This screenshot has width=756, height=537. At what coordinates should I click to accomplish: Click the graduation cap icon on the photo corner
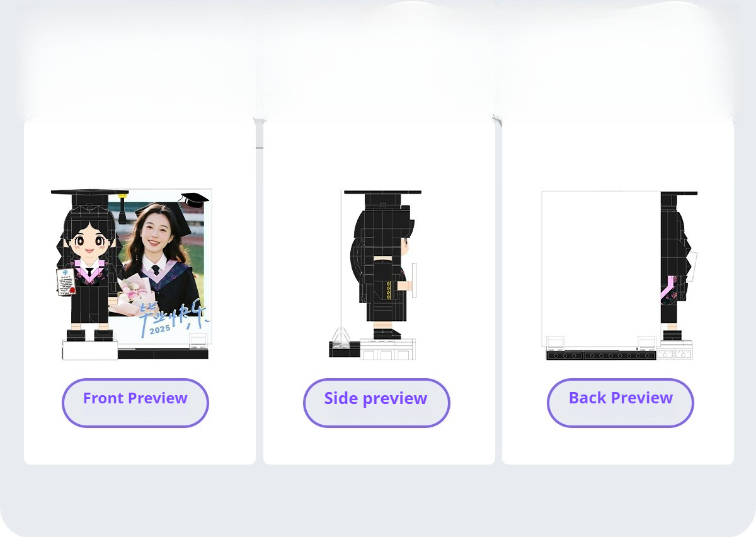(195, 200)
